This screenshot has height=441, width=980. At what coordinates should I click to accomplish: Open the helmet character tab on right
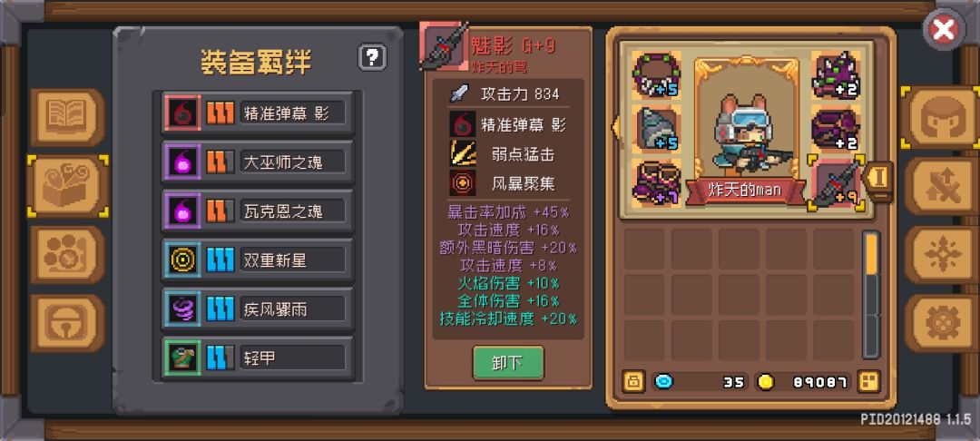pos(940,117)
